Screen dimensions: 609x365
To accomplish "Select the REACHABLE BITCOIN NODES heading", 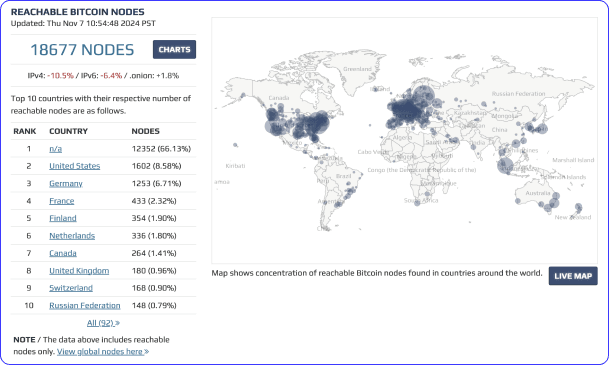I will click(78, 12).
